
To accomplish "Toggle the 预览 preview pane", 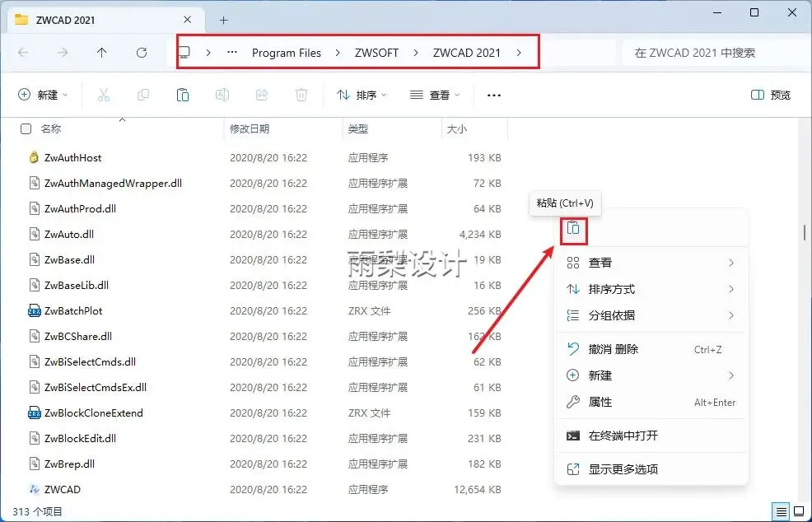I will (x=771, y=95).
